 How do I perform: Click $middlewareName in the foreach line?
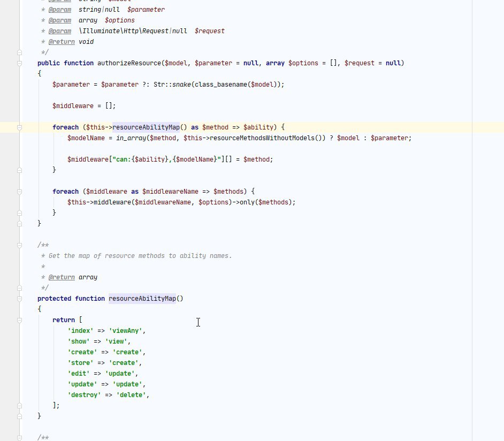tap(170, 192)
